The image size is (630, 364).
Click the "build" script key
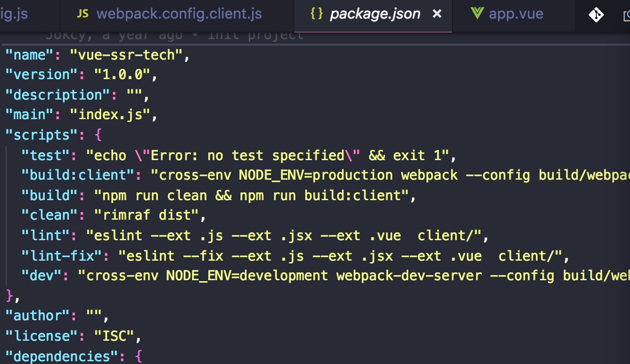point(50,195)
